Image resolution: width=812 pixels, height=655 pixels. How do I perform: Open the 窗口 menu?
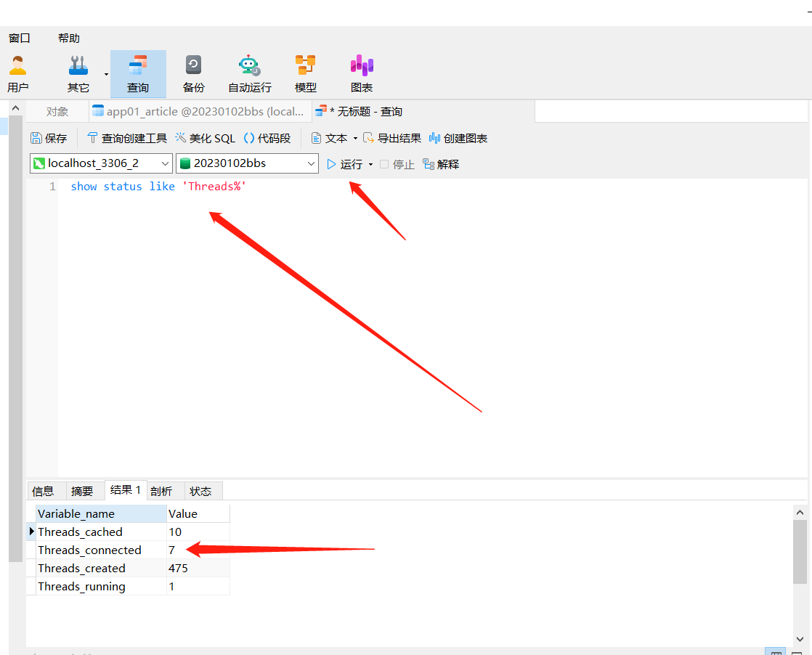tap(19, 38)
